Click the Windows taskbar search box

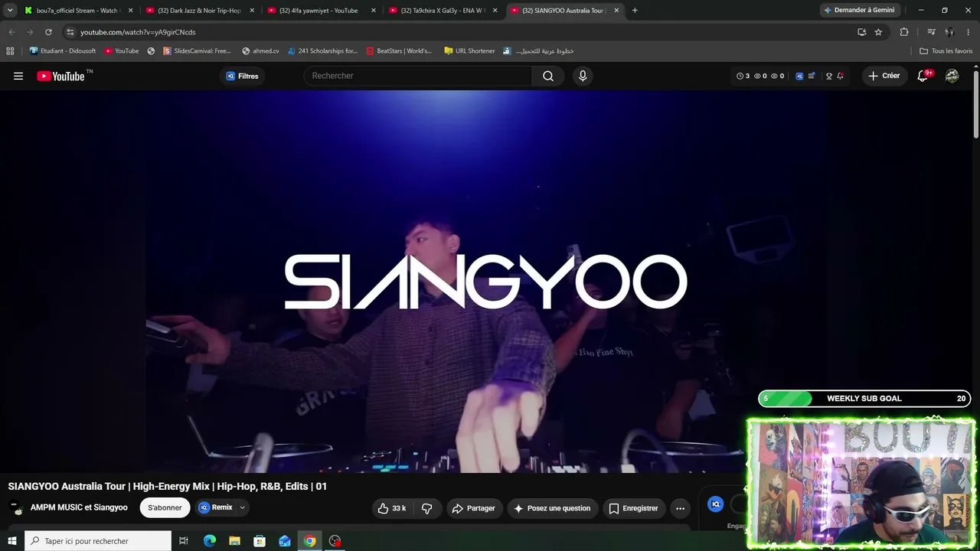click(x=98, y=541)
